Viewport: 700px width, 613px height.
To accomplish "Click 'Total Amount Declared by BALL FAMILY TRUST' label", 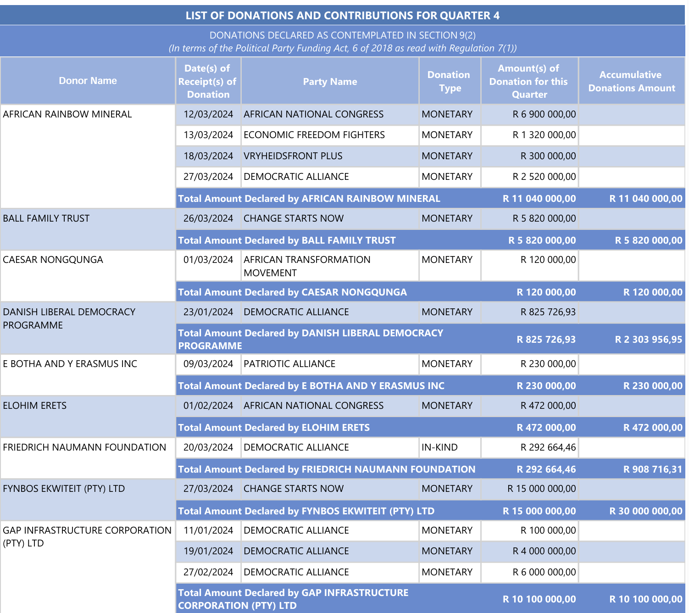I will coord(287,240).
